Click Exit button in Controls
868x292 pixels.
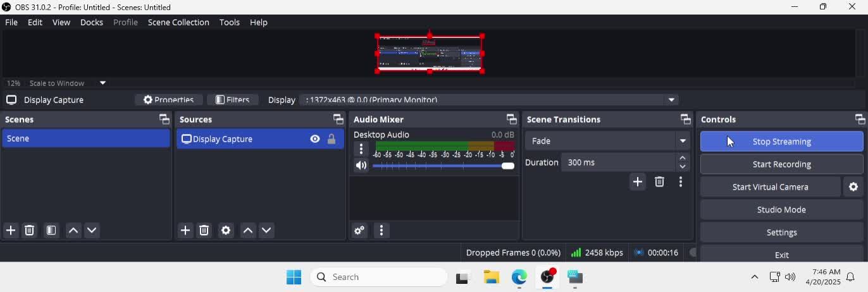click(x=782, y=253)
